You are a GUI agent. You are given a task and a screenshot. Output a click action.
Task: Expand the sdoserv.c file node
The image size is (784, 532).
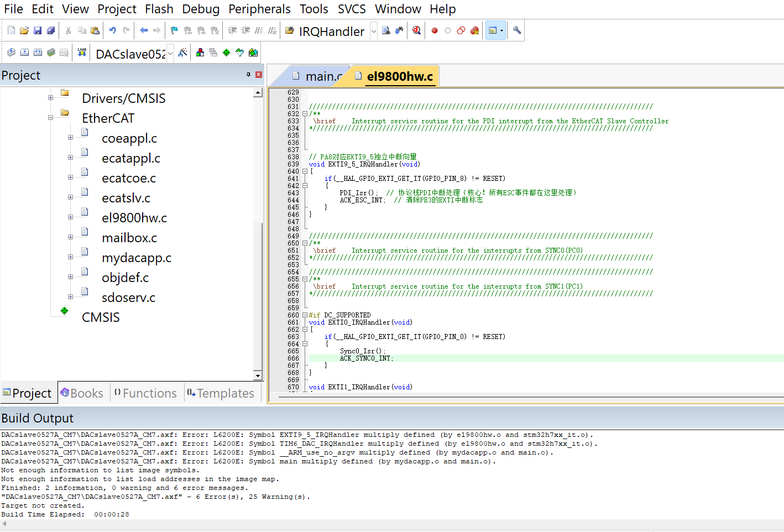click(x=70, y=297)
